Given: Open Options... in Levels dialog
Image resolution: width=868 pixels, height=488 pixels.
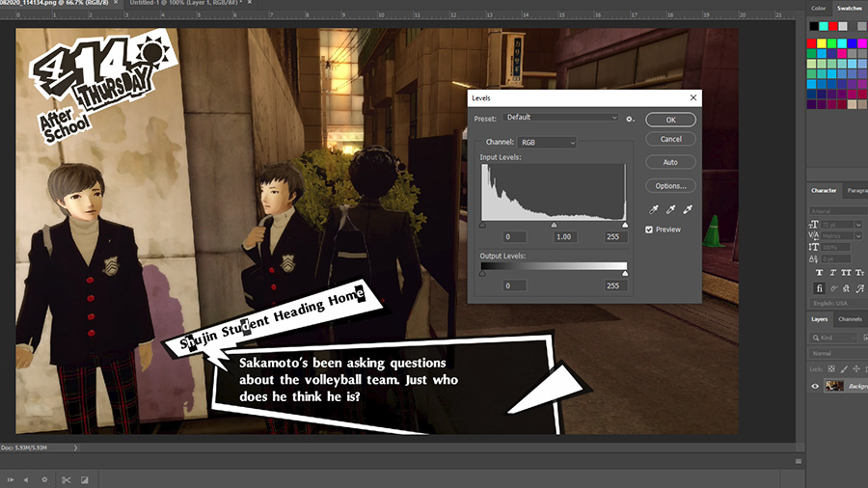Looking at the screenshot, I should (x=670, y=186).
